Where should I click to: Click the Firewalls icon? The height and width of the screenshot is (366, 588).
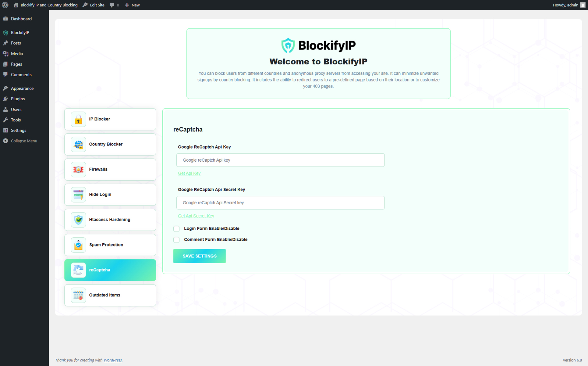pyautogui.click(x=78, y=170)
